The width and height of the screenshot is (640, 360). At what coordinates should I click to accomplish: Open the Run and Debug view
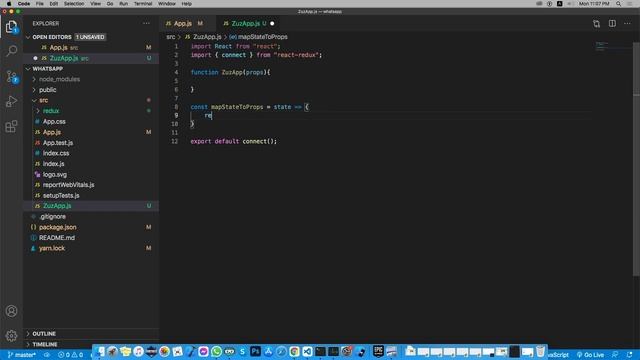pos(11,101)
